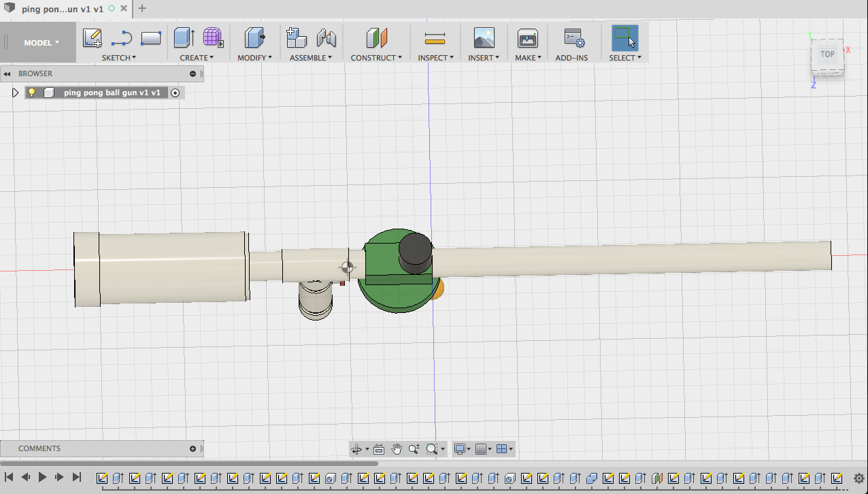Add a new document tab with plus
Viewport: 868px width, 494px height.
(x=141, y=9)
